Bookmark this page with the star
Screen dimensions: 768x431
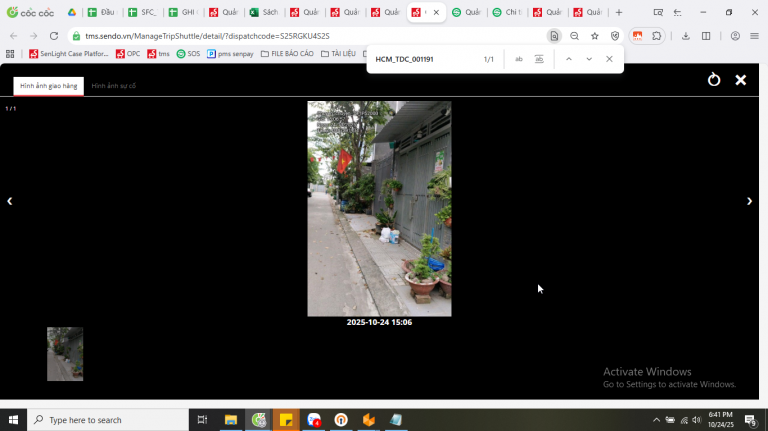tap(595, 36)
